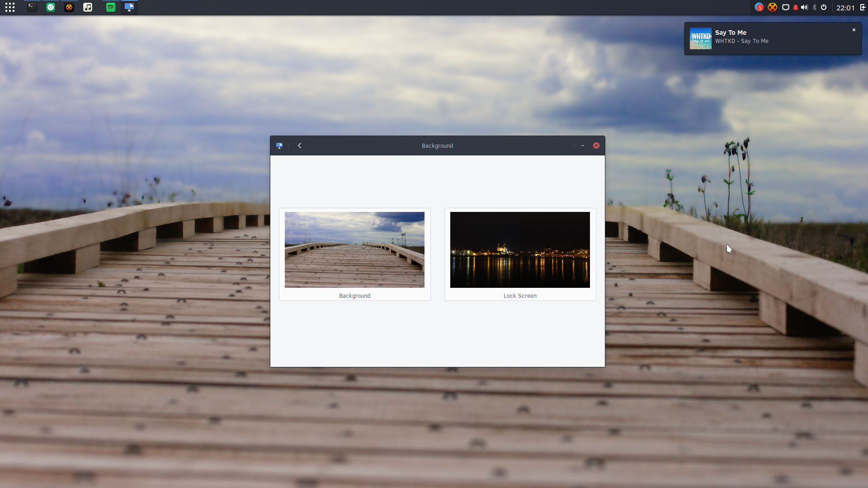Click the orange hexagon tray icon
868x488 pixels.
[x=773, y=7]
